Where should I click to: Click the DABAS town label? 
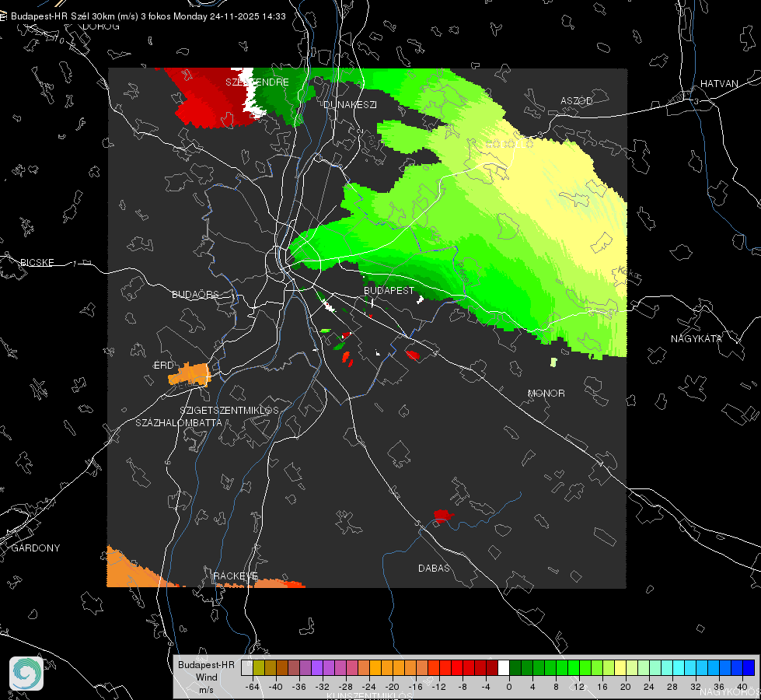(434, 569)
